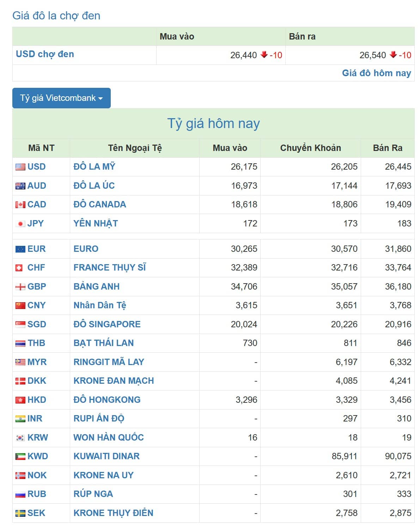Click the USD chợ đen row label
The image size is (420, 528).
point(45,54)
